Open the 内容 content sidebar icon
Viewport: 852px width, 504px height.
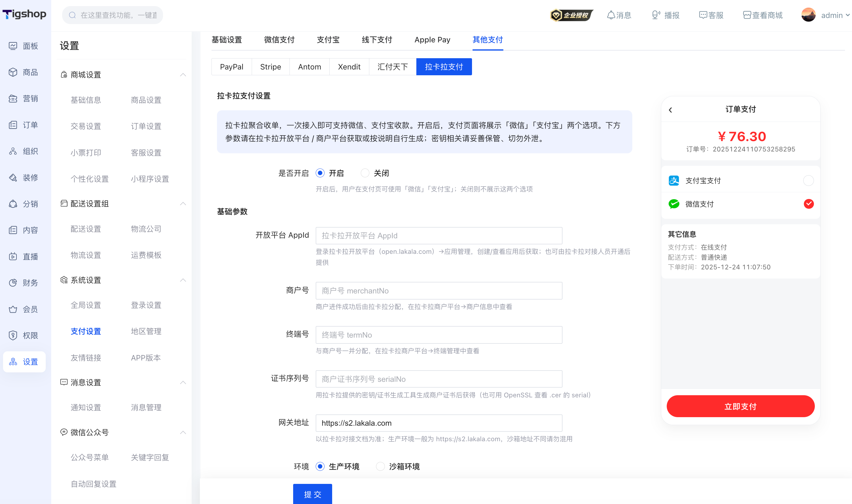(x=13, y=230)
